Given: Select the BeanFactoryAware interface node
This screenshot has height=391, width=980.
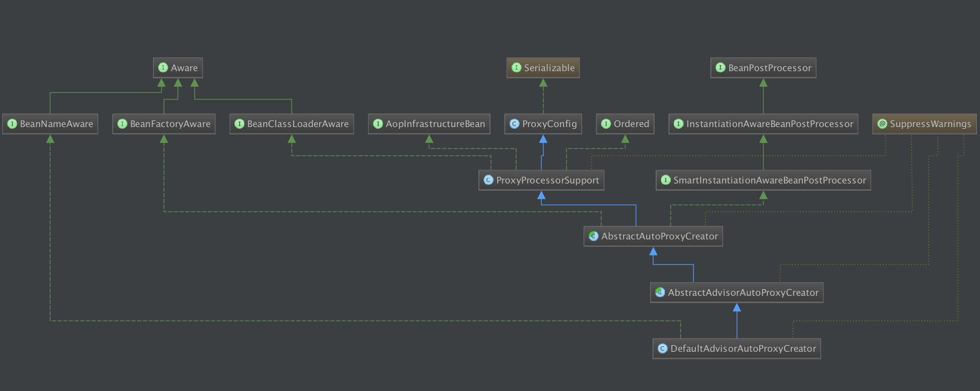Looking at the screenshot, I should tap(164, 124).
